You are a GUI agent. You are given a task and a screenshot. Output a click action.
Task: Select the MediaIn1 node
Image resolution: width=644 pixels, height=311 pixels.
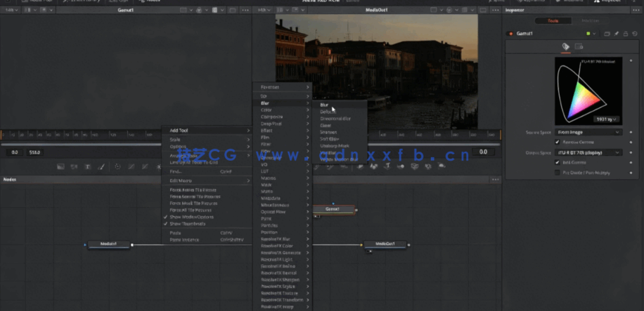point(109,244)
